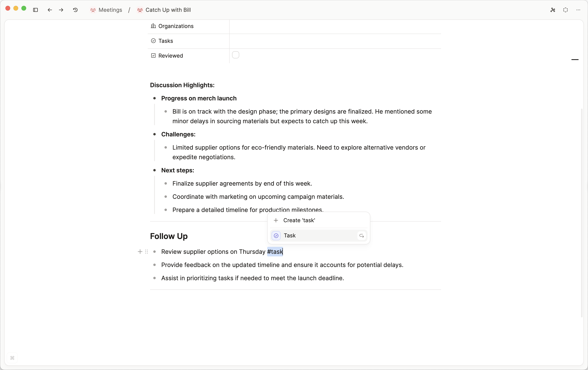Viewport: 588px width, 370px height.
Task: Click the enter arrow on Task row
Action: click(x=362, y=236)
